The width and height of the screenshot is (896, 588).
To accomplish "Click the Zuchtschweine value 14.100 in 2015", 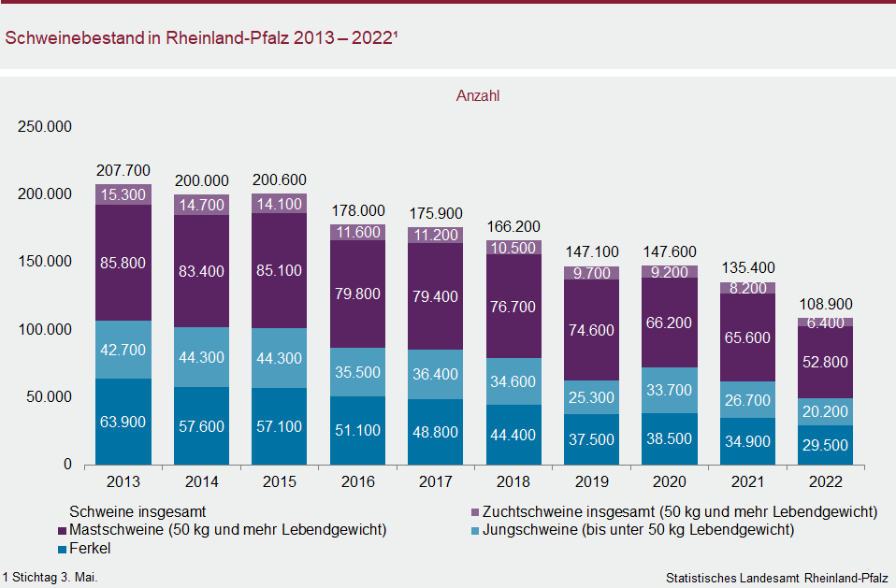I will [279, 205].
